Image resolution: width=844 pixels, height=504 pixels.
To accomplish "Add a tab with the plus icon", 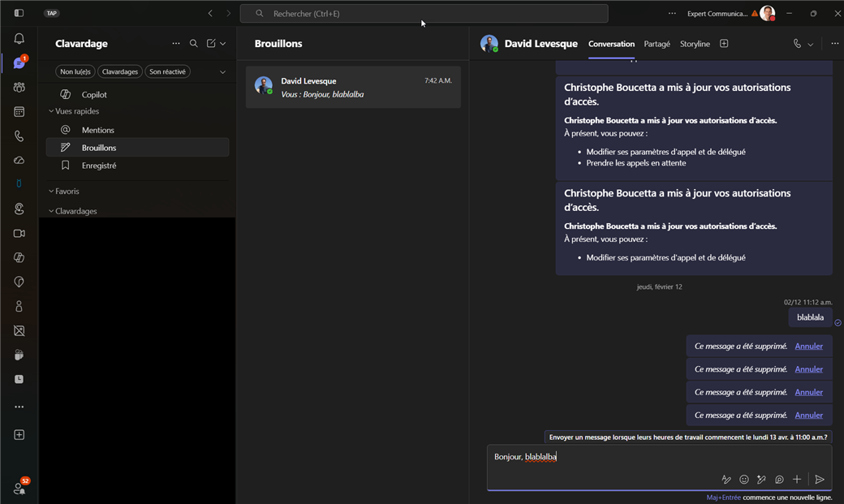I will point(724,44).
